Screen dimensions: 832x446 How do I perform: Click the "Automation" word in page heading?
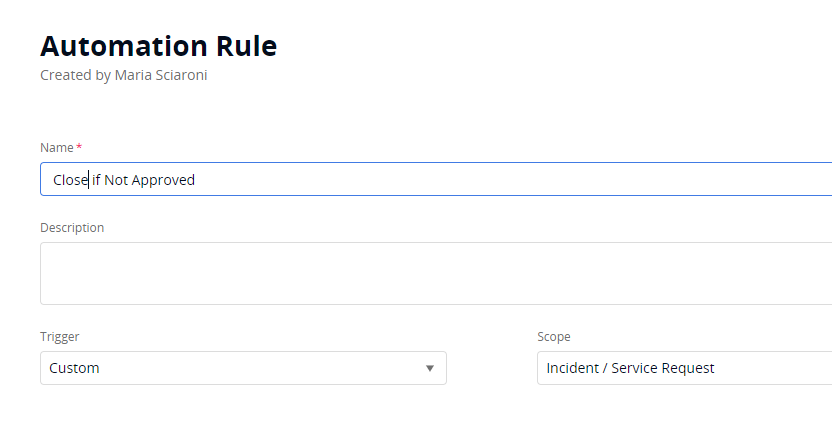(x=118, y=46)
